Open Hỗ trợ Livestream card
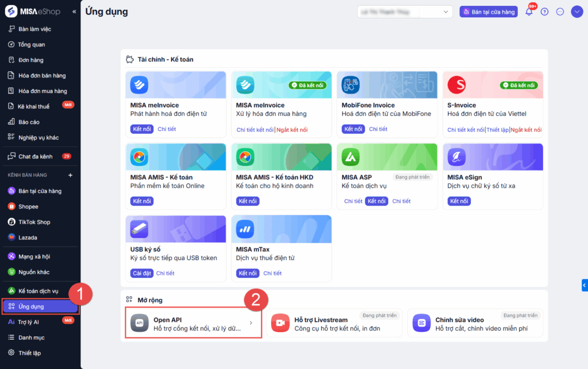 [x=334, y=323]
